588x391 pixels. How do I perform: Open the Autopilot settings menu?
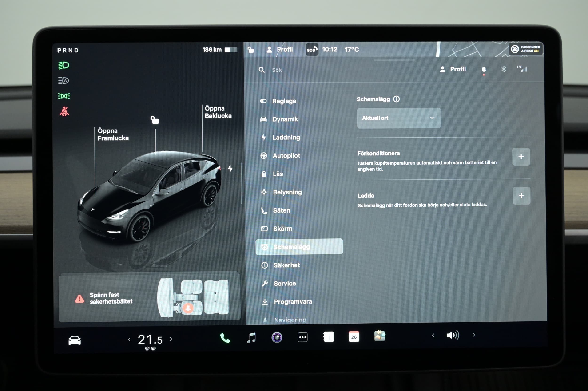point(286,156)
